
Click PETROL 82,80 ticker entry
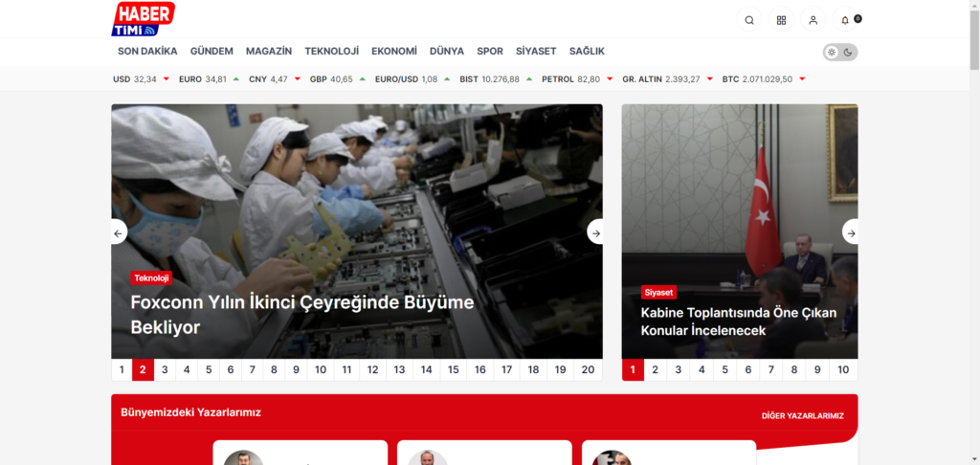[578, 79]
